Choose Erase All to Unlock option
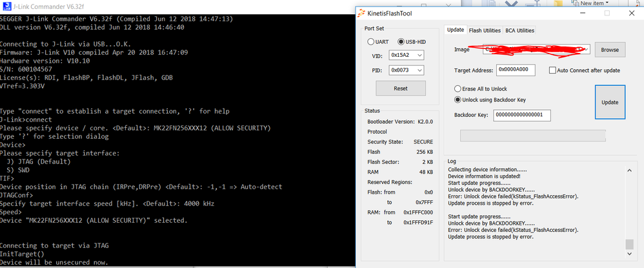 click(x=458, y=88)
